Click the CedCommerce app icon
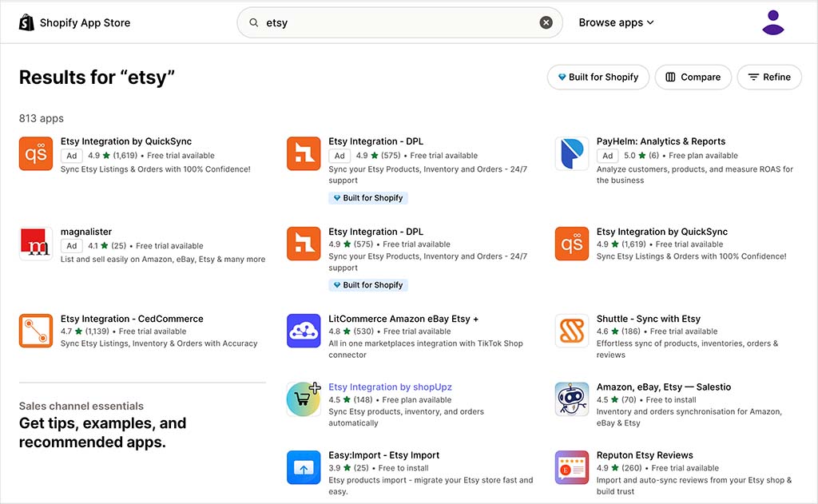The image size is (818, 504). click(x=36, y=331)
